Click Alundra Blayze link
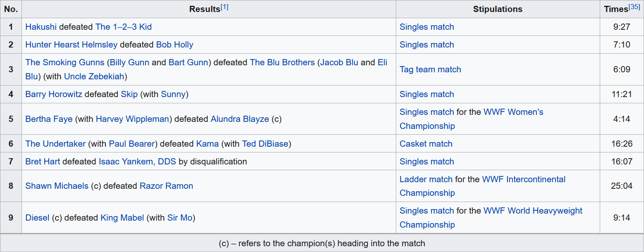Image resolution: width=644 pixels, height=252 pixels. (239, 119)
